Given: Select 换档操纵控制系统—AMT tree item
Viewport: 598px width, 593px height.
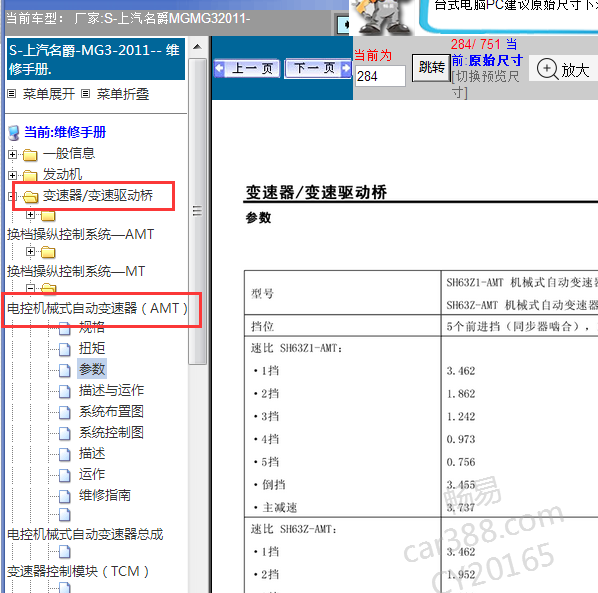Looking at the screenshot, I should [x=80, y=234].
